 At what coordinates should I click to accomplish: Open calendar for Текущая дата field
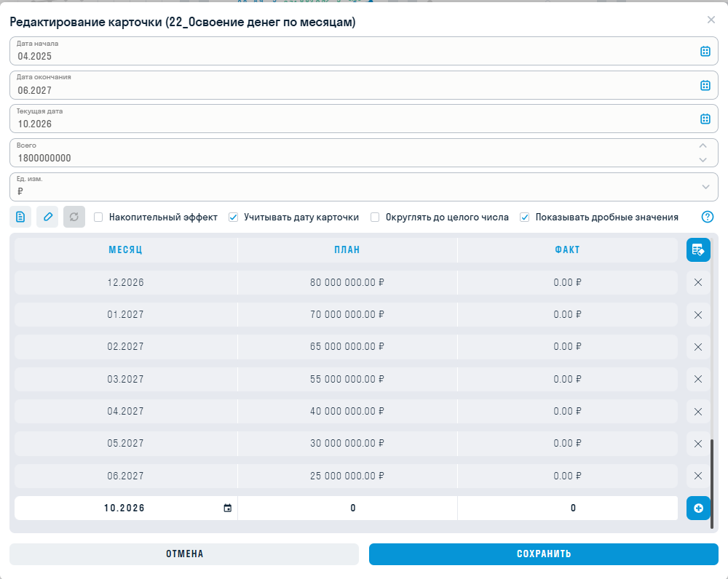705,119
